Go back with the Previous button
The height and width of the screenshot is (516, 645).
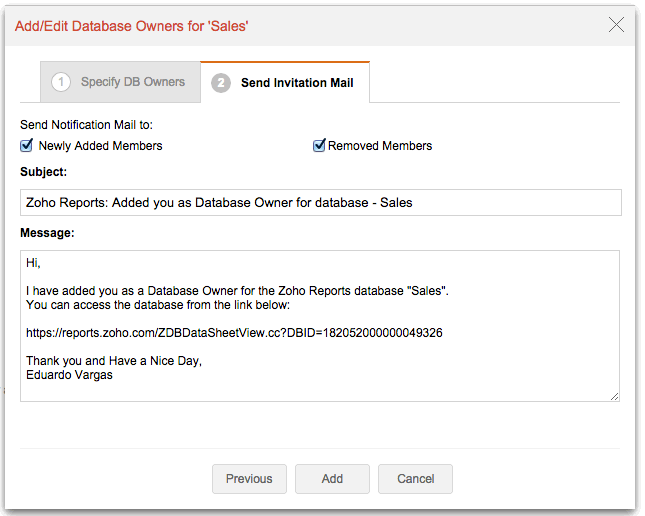click(249, 479)
